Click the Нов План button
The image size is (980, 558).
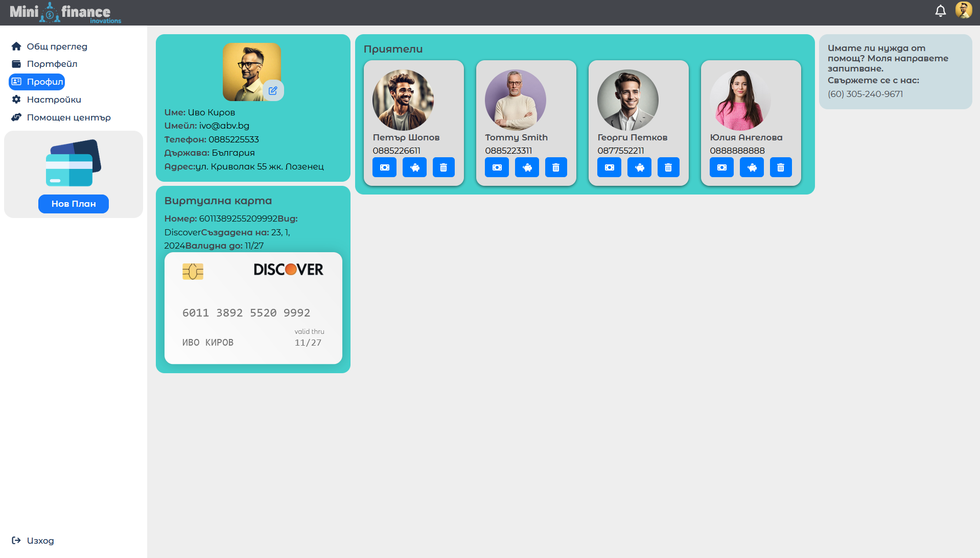pos(74,204)
